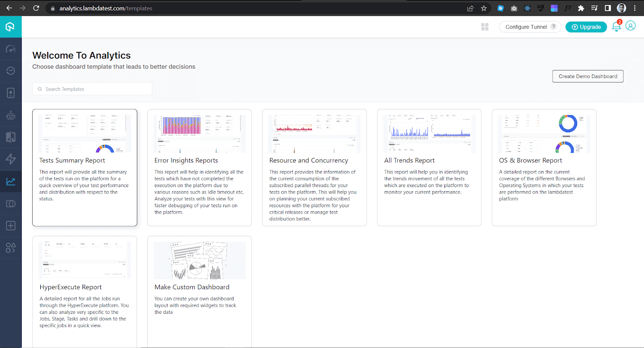This screenshot has height=348, width=644.
Task: Click the Make Custom Dashboard title
Action: [192, 287]
